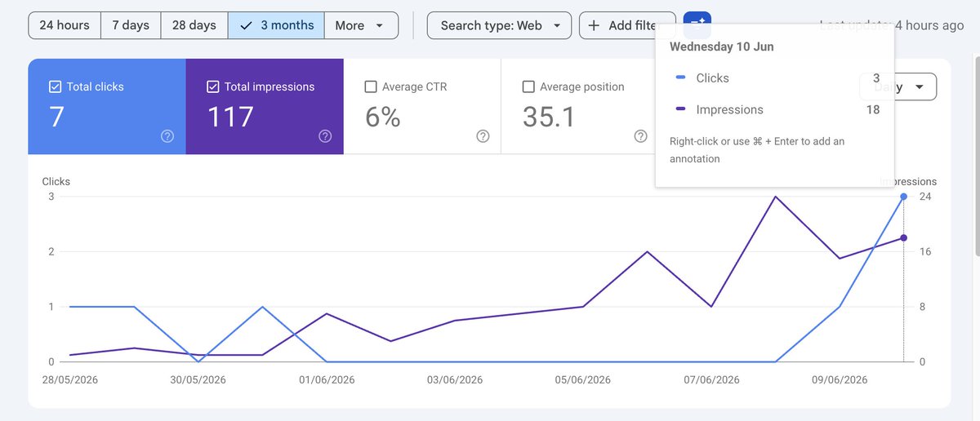Click the checkmark icon in 3 months tab

(246, 25)
